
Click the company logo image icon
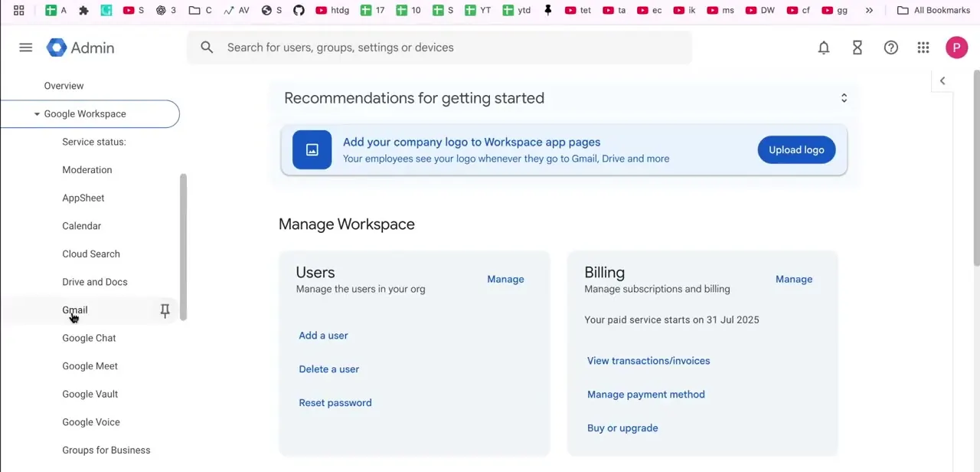[x=312, y=149]
